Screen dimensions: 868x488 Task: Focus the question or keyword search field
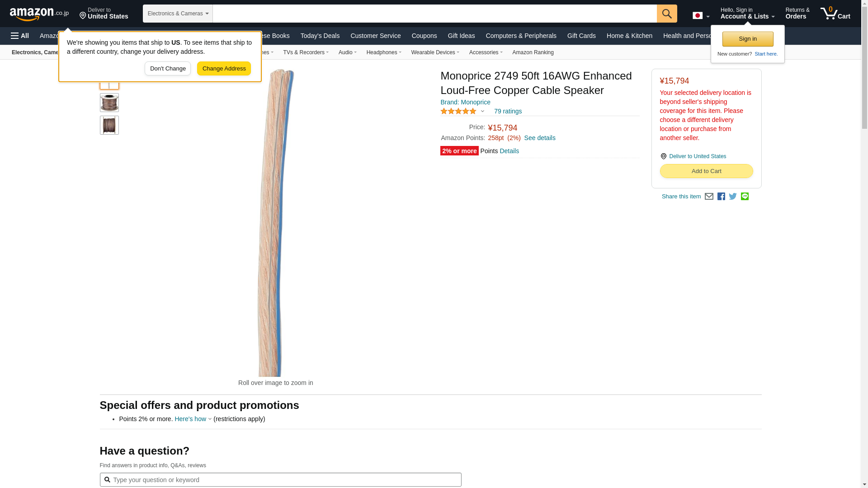(x=280, y=479)
